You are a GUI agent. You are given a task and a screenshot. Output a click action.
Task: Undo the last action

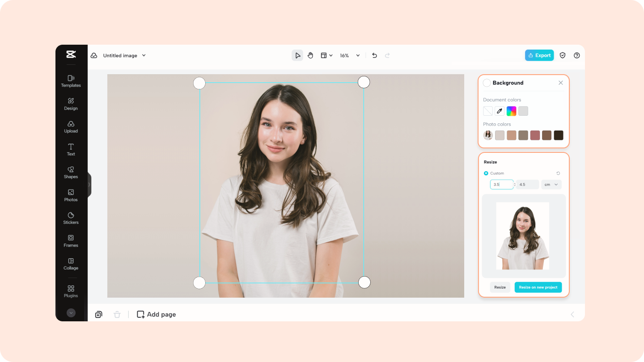[374, 55]
